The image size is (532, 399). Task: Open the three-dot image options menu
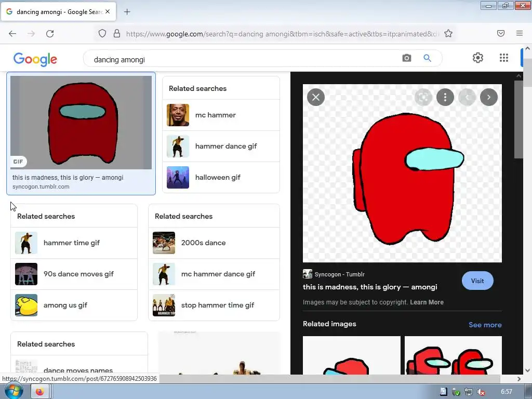coord(445,97)
